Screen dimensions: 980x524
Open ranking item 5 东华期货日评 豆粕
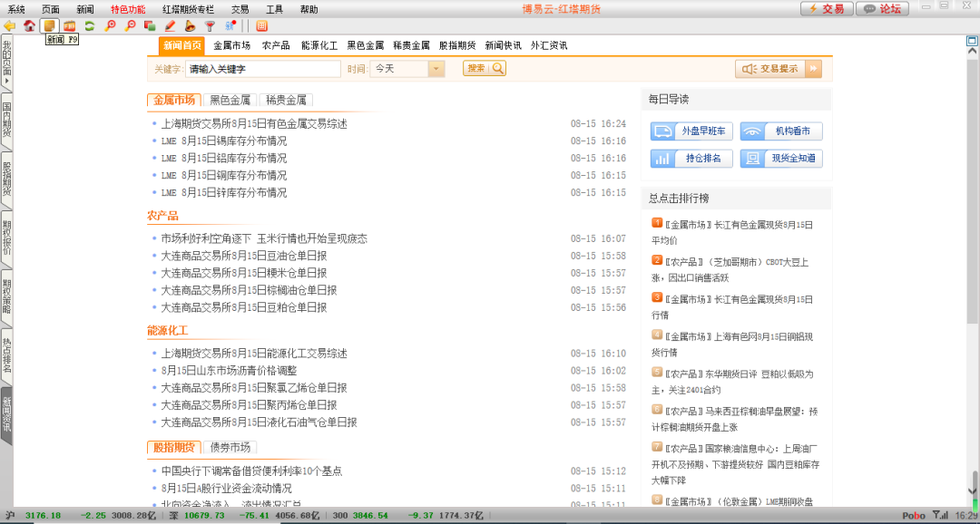point(732,382)
